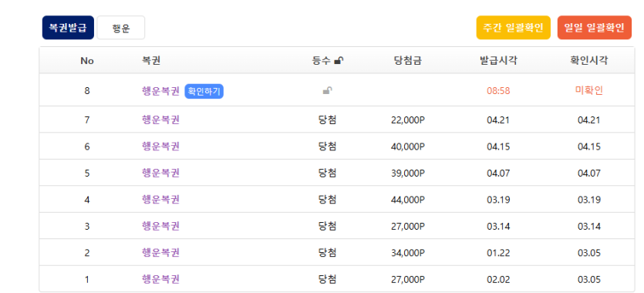Screen dimensions: 644x293
Task: Select the 40,000P prize amount
Action: 408,146
